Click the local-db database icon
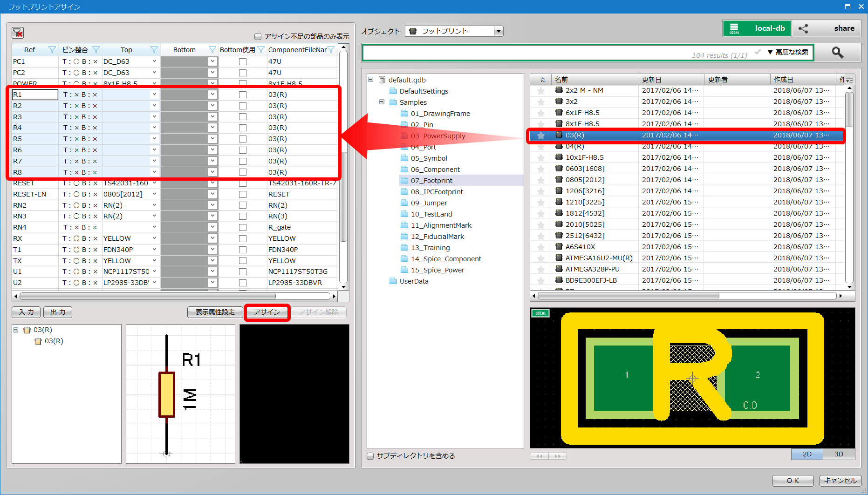Image resolution: width=868 pixels, height=495 pixels. click(734, 28)
